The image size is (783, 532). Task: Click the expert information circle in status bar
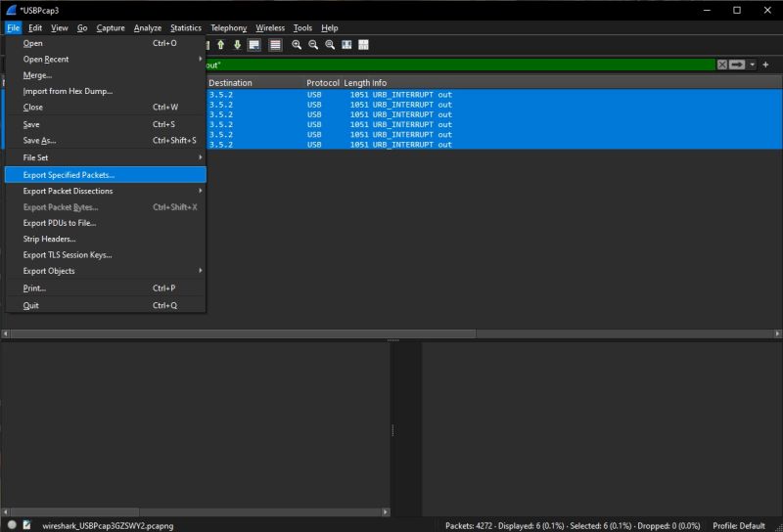pos(12,524)
